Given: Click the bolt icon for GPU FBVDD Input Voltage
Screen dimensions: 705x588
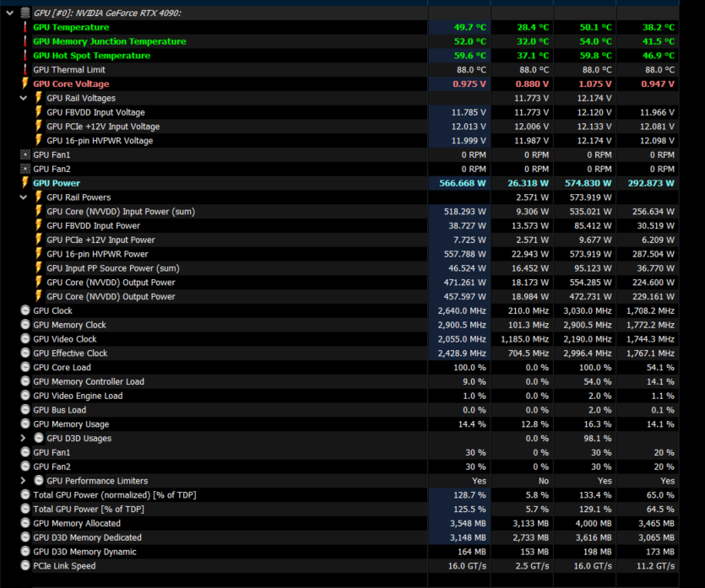Looking at the screenshot, I should (39, 112).
